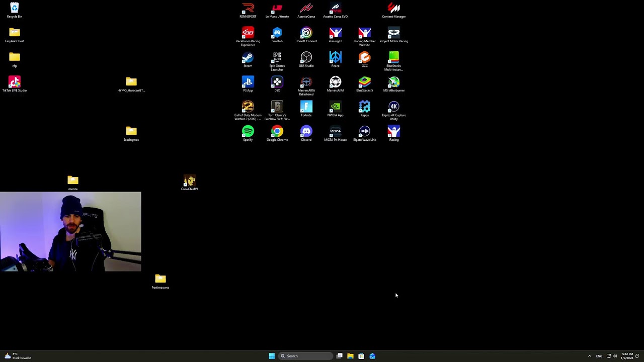
Task: Select the OBS Studio shortcut
Action: point(306,59)
